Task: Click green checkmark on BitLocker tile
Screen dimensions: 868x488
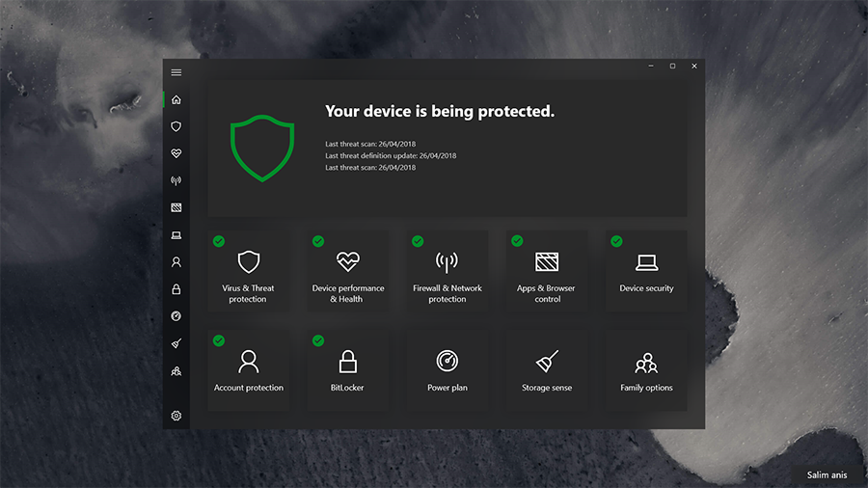Action: pyautogui.click(x=318, y=340)
